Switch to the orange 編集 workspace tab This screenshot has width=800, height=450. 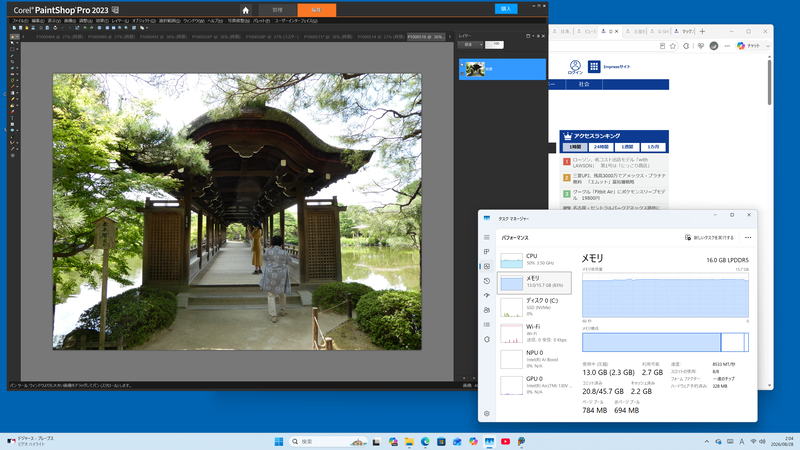(316, 10)
